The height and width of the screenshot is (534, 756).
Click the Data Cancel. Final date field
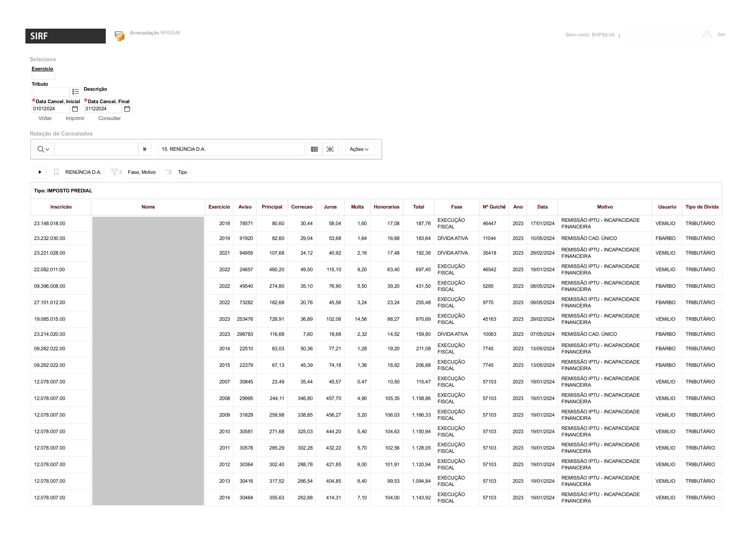click(103, 109)
